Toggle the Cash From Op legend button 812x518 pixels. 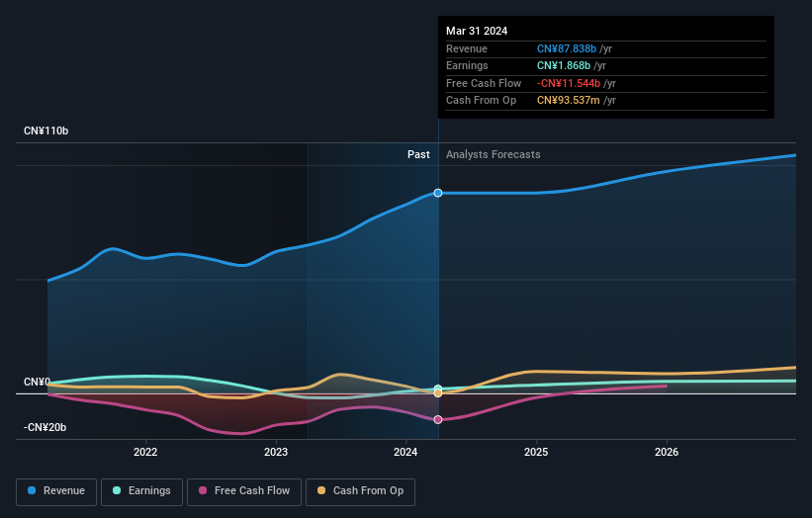(360, 491)
